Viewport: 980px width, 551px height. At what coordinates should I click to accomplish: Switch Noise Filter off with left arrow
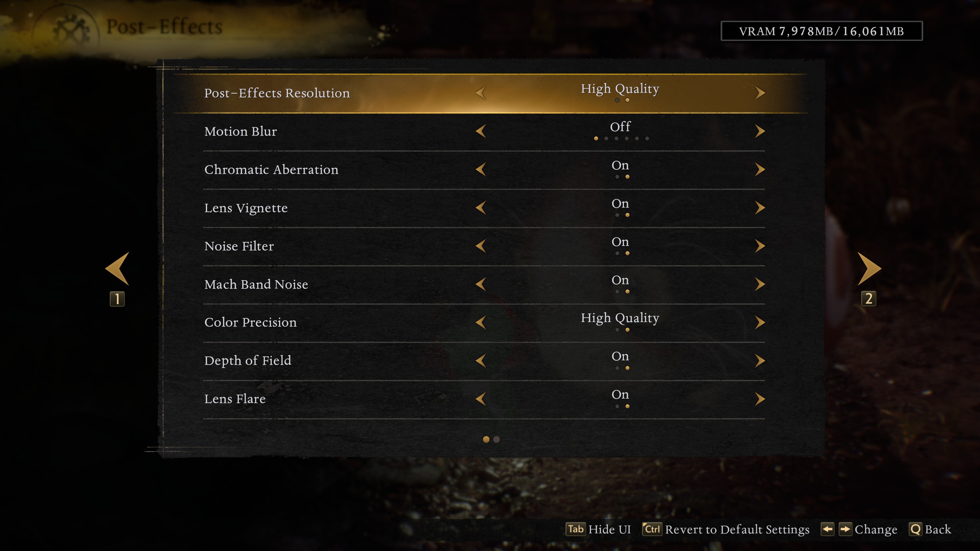pos(481,246)
